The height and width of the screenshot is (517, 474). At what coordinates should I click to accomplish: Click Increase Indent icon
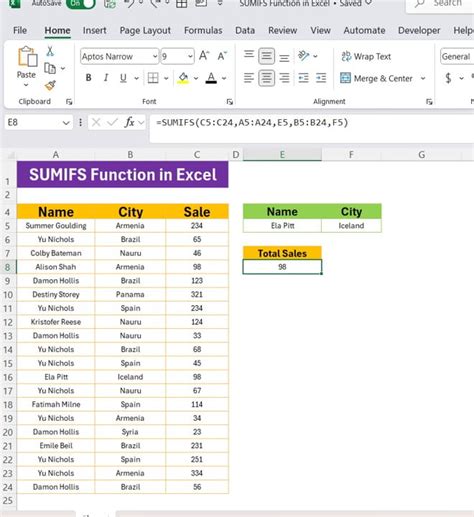coord(321,78)
